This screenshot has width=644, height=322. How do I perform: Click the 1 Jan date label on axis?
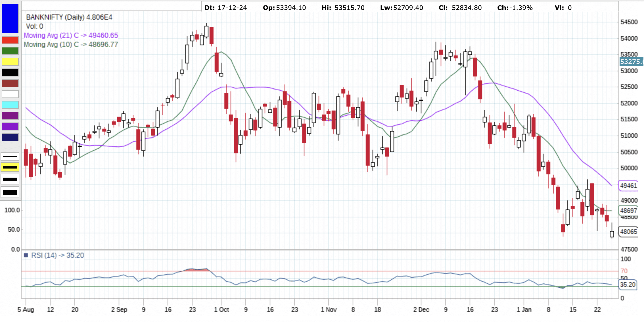coord(524,309)
